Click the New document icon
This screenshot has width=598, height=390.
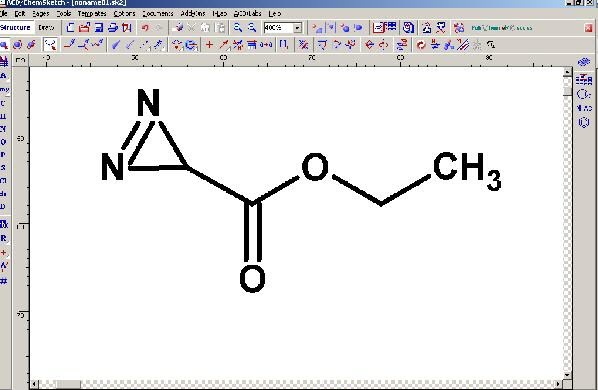[x=70, y=27]
